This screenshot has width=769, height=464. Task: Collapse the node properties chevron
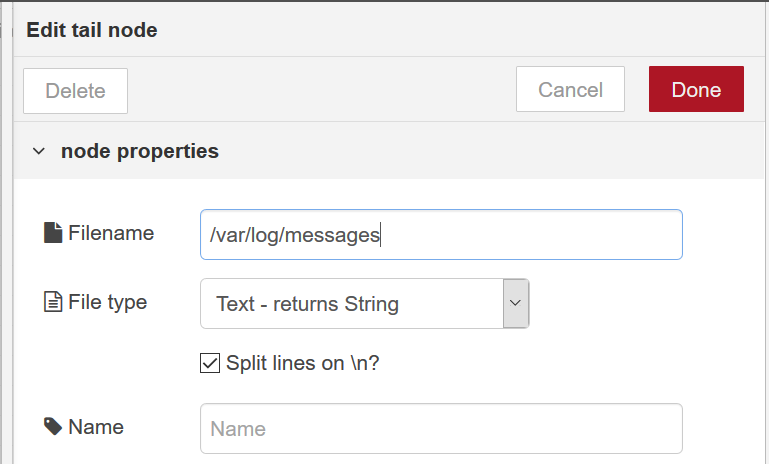coord(39,151)
